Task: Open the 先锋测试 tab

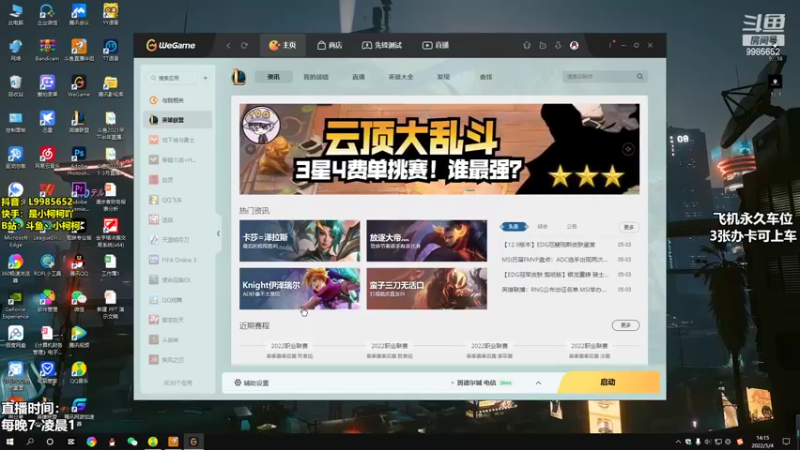Action: [x=382, y=45]
